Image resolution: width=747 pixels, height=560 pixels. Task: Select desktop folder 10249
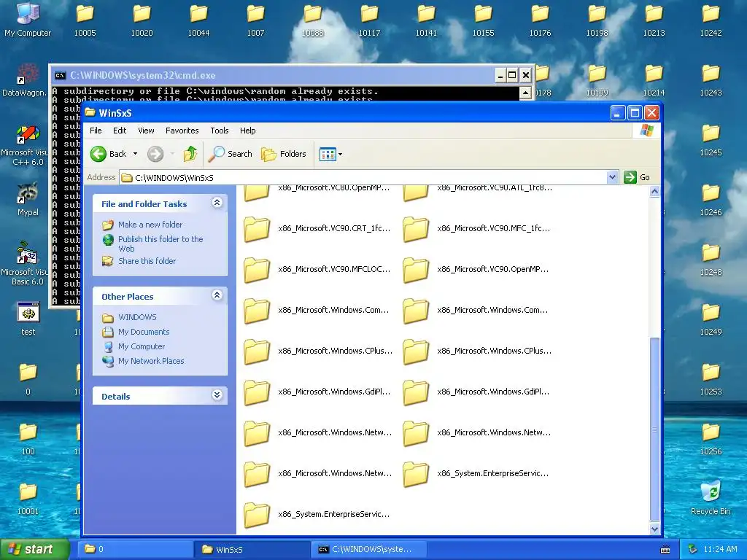[711, 319]
